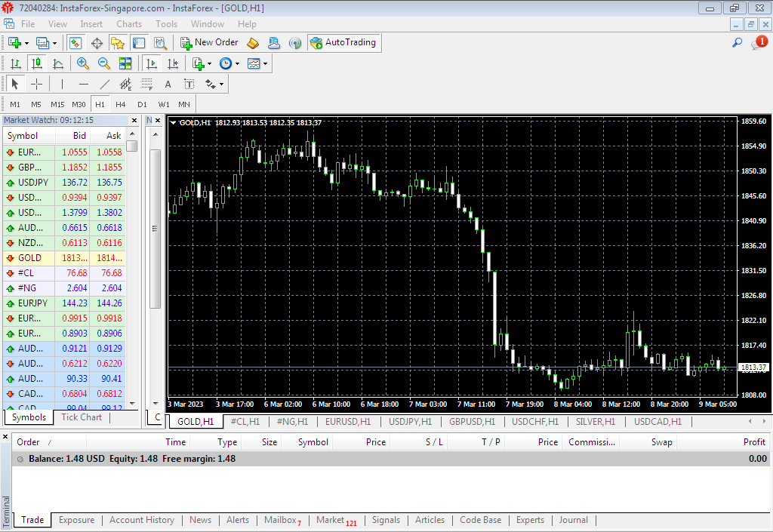Select the Vertical Line tool
The image size is (773, 532).
62,85
